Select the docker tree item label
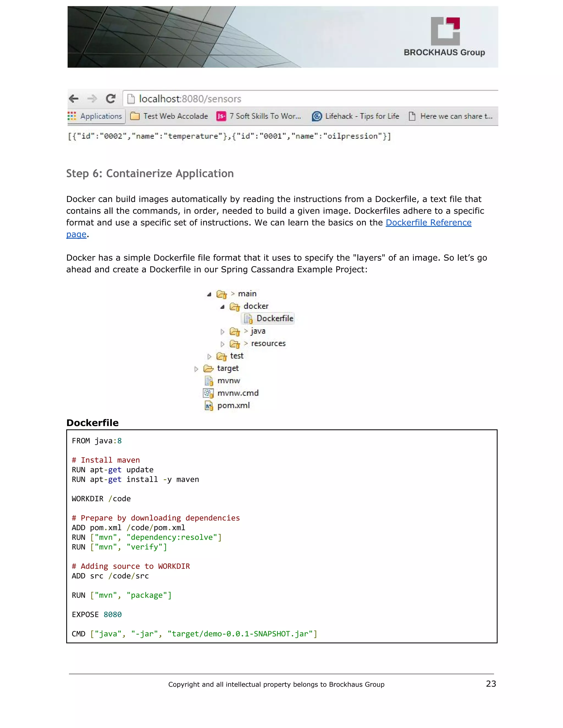Viewport: 563px width, 728px height. pyautogui.click(x=256, y=306)
